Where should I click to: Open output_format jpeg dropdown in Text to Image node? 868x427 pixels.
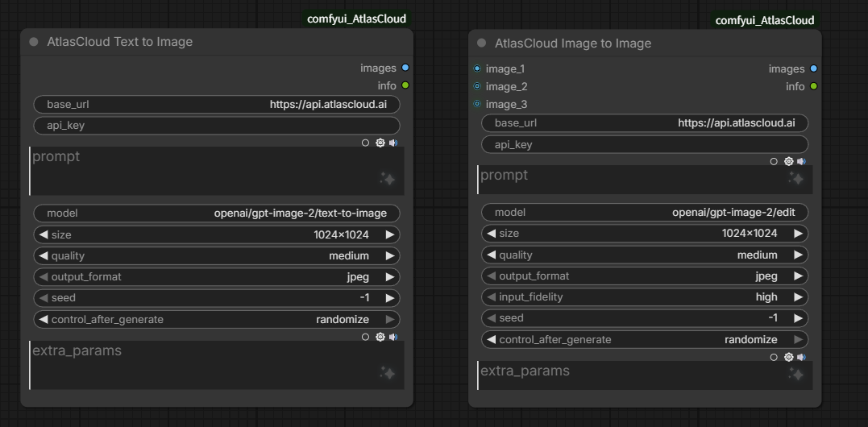(x=217, y=276)
